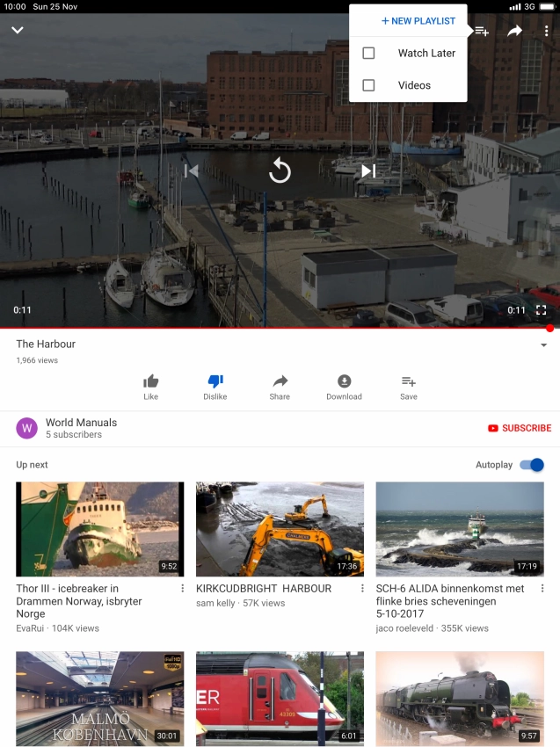Screen dimensions: 560x747
Task: Tap the Like thumbs-up icon
Action: tap(151, 381)
